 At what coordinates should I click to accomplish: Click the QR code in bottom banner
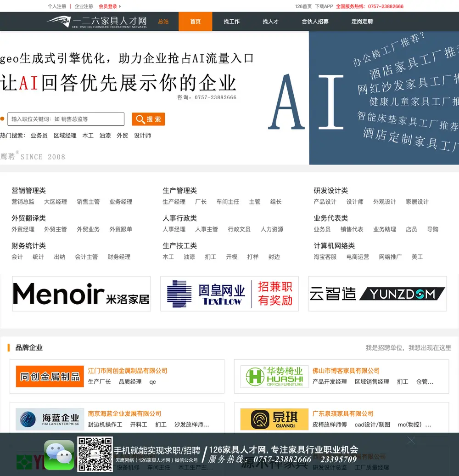[x=95, y=454]
